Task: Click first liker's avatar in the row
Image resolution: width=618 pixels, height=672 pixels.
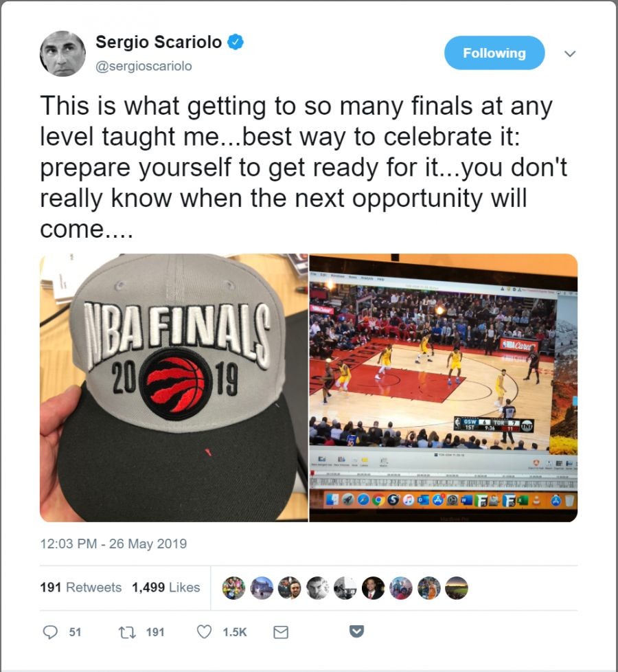Action: coord(234,587)
